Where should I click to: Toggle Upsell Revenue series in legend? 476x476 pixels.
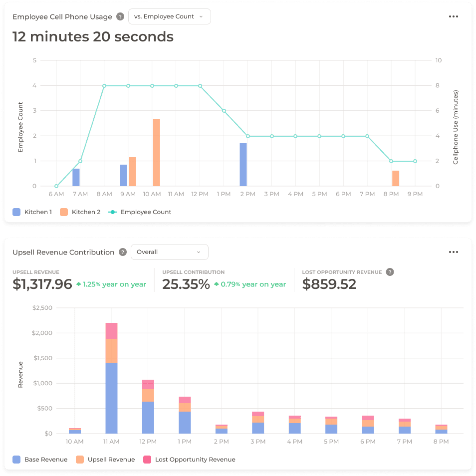(x=105, y=460)
